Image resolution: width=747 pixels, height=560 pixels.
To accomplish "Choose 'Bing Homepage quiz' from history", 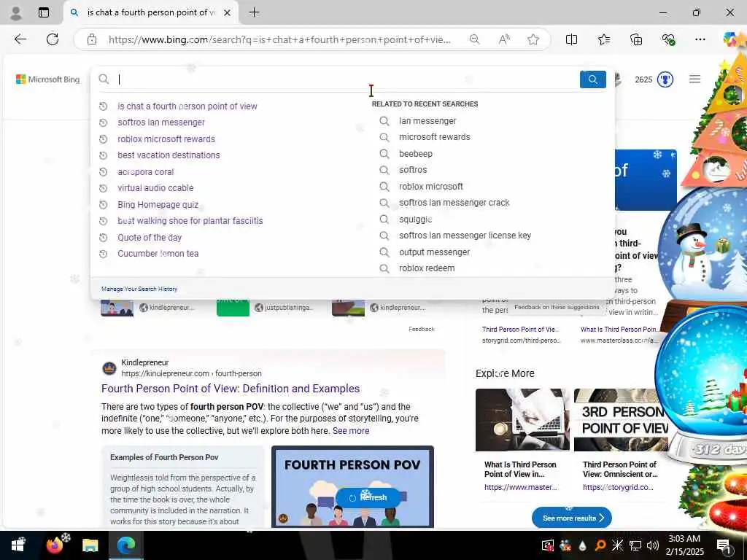I will (158, 205).
